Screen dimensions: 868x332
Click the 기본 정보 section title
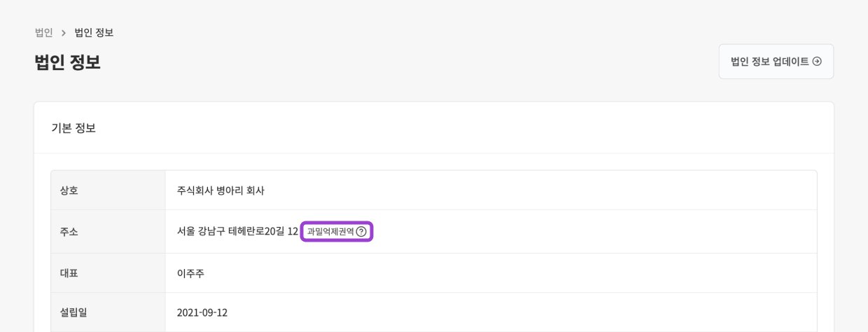[x=73, y=127]
